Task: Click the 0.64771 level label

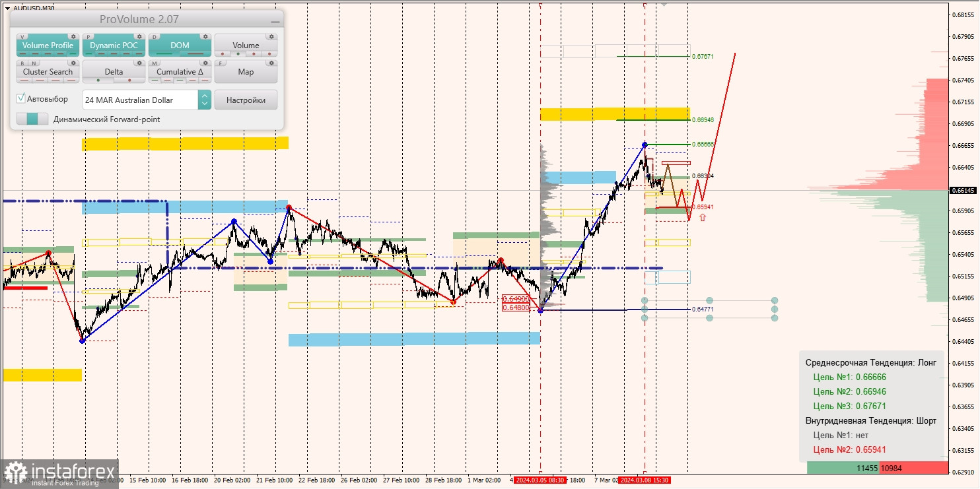Action: coord(703,310)
